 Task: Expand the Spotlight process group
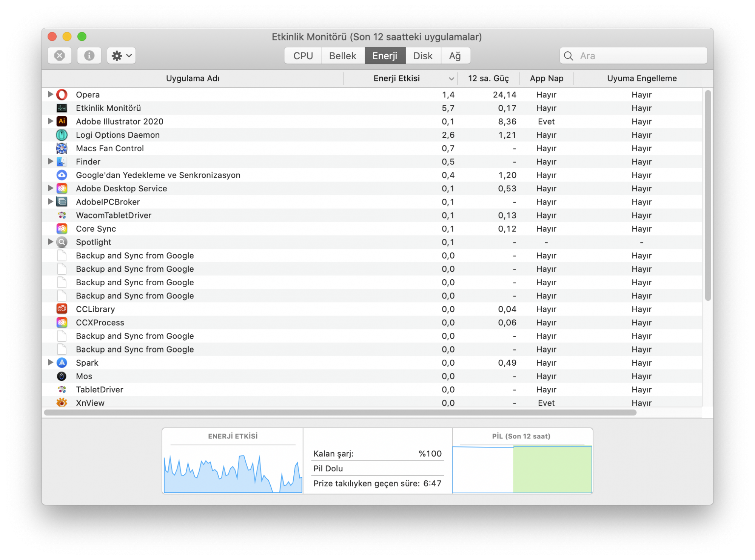tap(50, 242)
